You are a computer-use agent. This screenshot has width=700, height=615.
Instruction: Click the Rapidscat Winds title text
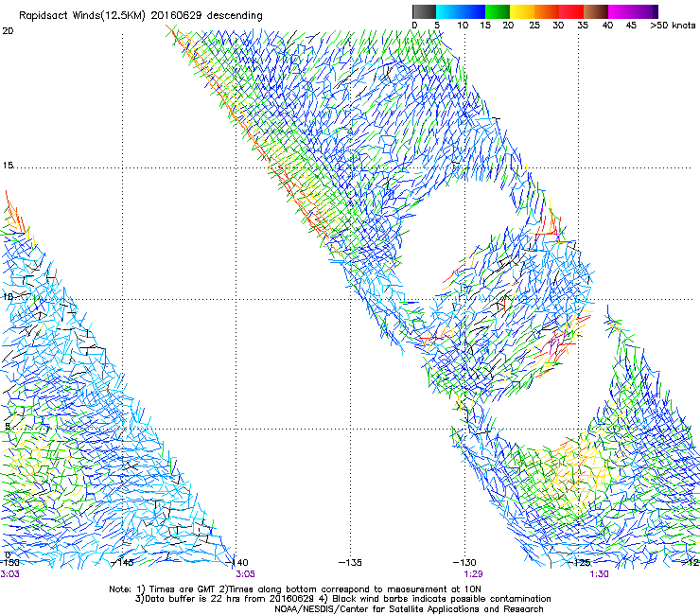click(141, 16)
